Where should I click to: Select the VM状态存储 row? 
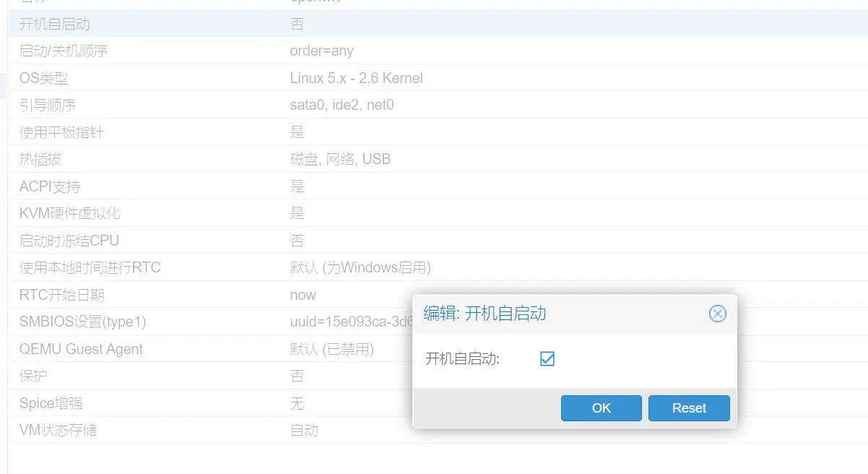click(x=438, y=431)
